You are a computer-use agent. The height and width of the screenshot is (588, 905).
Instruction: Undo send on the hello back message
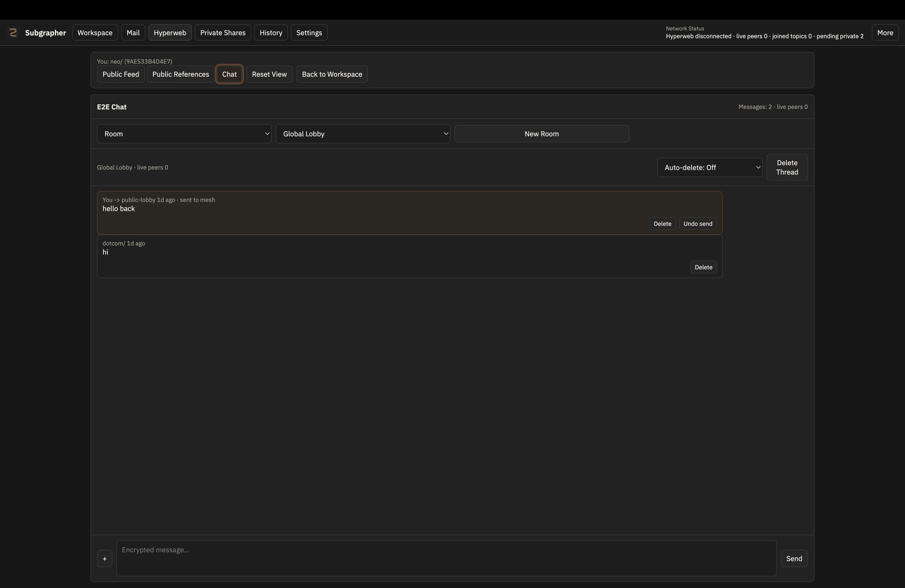click(698, 224)
